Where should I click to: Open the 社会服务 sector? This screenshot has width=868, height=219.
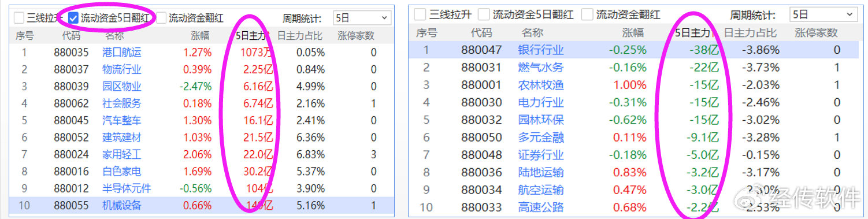122,104
